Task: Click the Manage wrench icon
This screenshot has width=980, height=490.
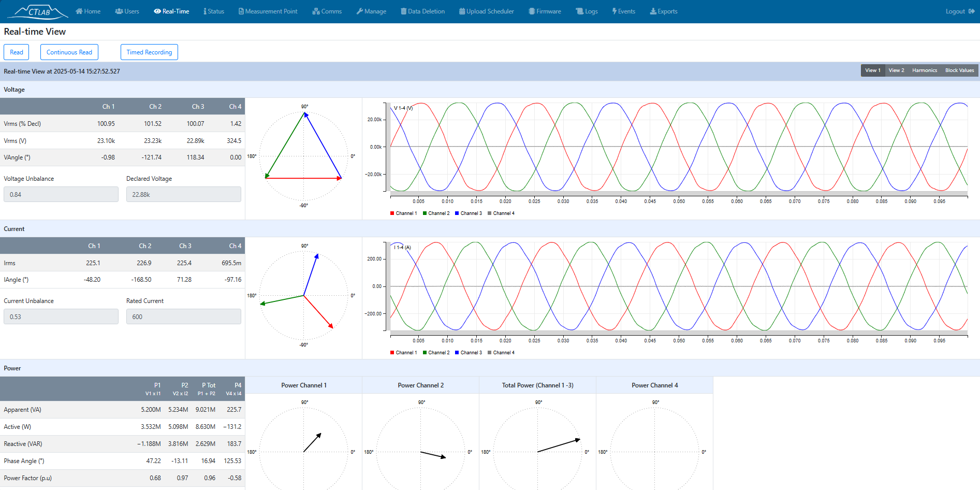Action: tap(360, 11)
